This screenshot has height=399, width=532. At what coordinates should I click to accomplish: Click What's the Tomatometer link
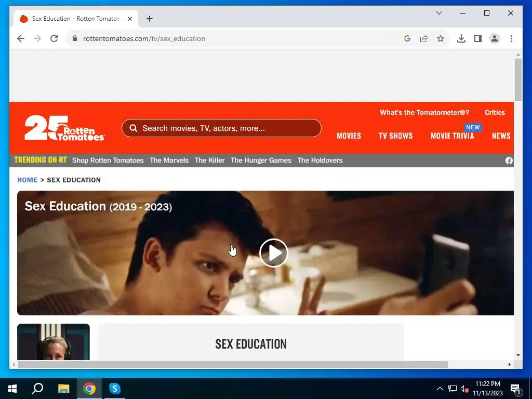424,112
